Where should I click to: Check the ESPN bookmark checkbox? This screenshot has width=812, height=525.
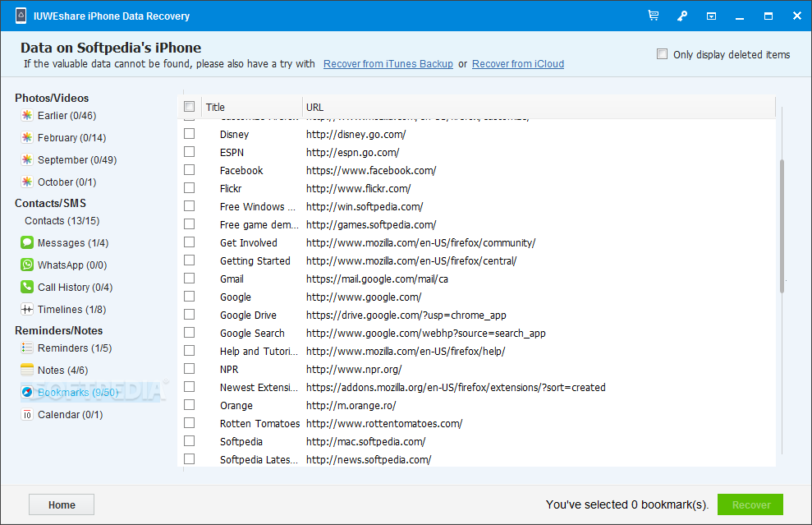click(190, 152)
